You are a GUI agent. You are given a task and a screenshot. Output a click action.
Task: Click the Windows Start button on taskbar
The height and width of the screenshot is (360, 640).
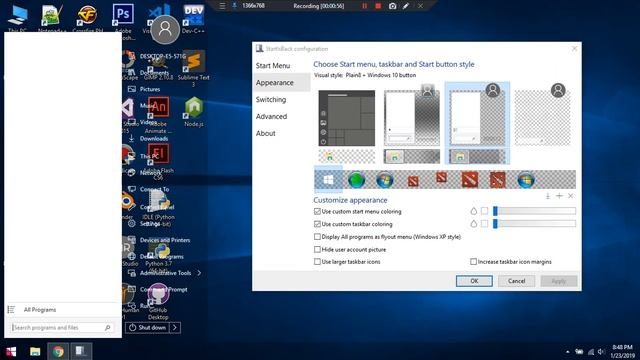11,351
